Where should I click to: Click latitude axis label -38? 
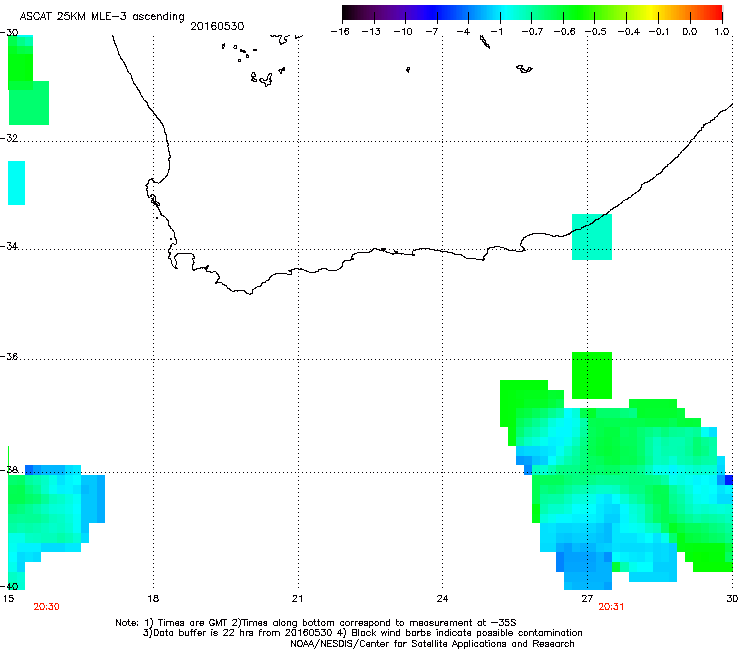(x=9, y=470)
